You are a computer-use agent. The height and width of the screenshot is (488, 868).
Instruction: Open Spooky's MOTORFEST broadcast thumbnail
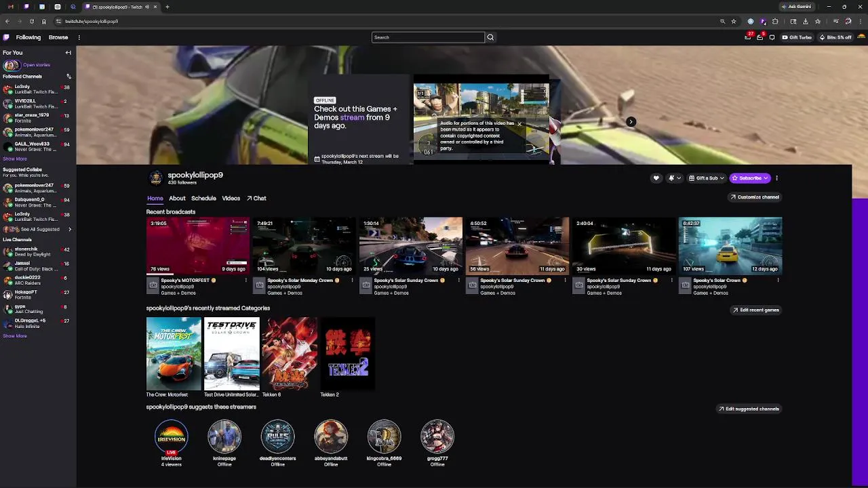pyautogui.click(x=197, y=245)
